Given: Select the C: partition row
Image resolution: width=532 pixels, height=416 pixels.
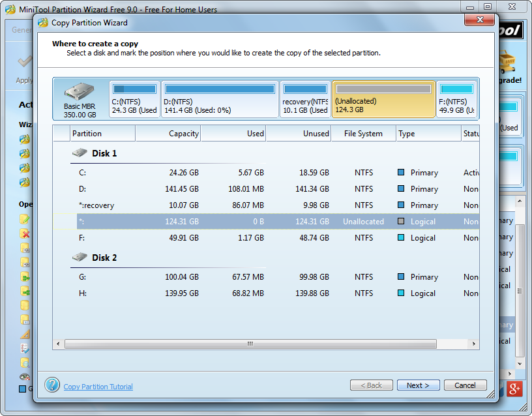Looking at the screenshot, I should [266, 172].
